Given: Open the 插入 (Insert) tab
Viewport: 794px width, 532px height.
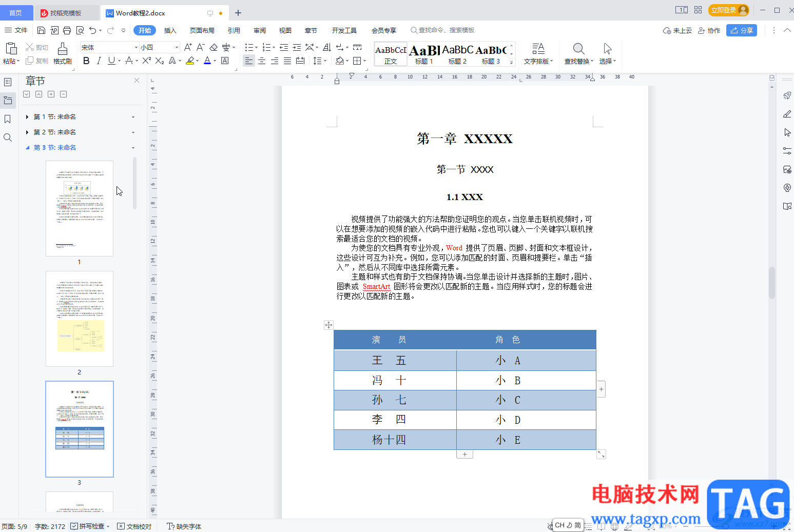Looking at the screenshot, I should (170, 30).
